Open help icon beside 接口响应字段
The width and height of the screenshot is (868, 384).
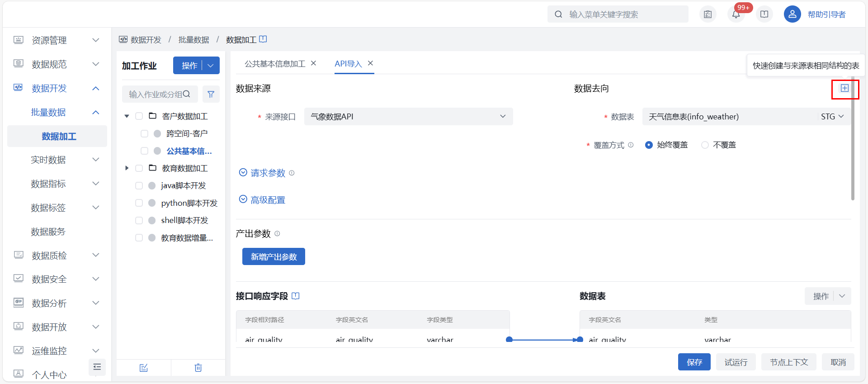coord(296,296)
